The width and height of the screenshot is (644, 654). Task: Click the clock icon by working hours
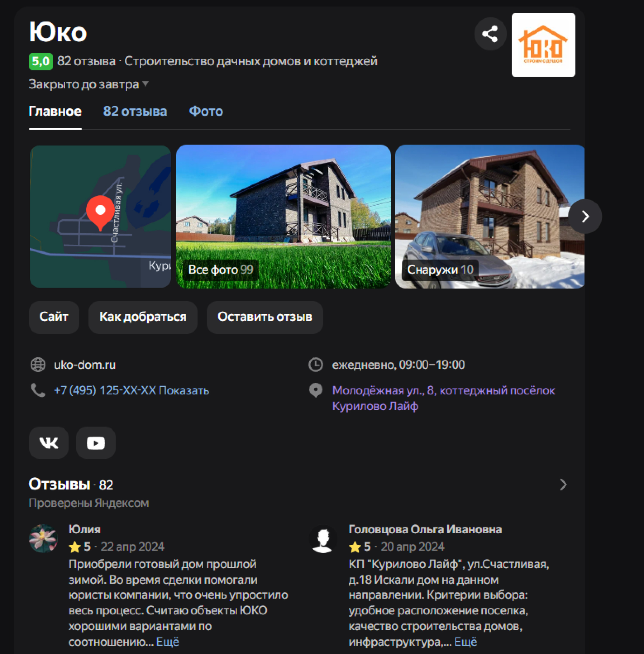tap(316, 365)
